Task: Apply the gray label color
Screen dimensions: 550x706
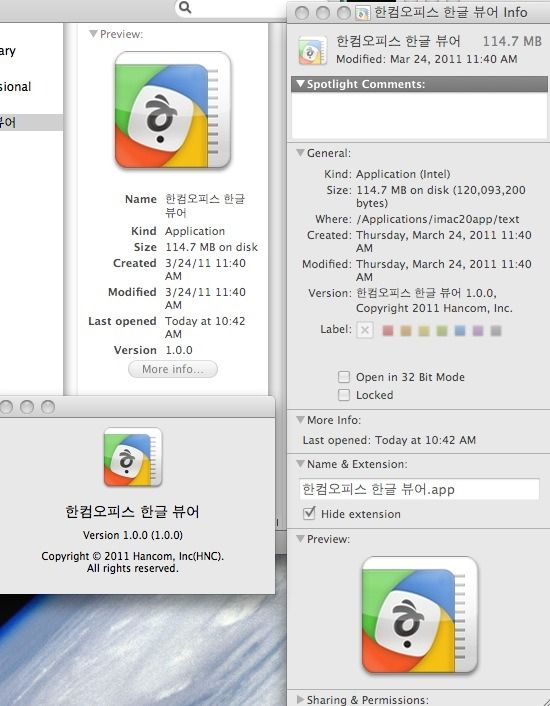Action: (496, 331)
